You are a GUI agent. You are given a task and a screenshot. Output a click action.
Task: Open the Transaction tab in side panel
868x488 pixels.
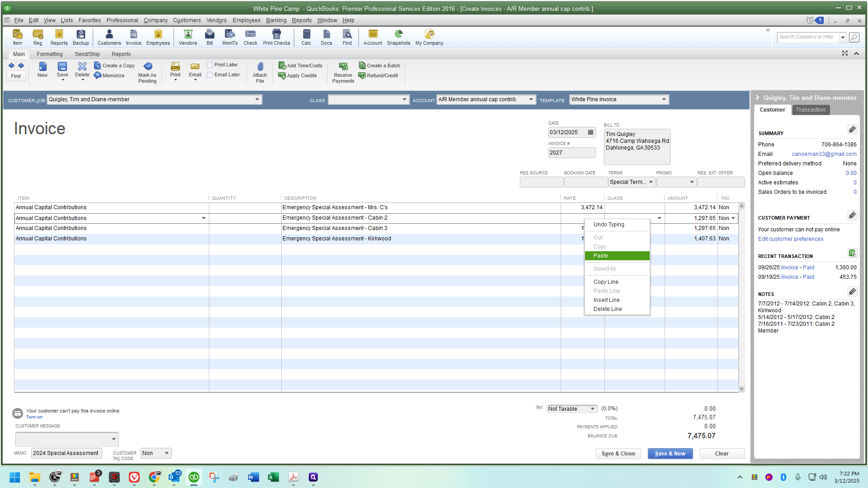click(811, 110)
